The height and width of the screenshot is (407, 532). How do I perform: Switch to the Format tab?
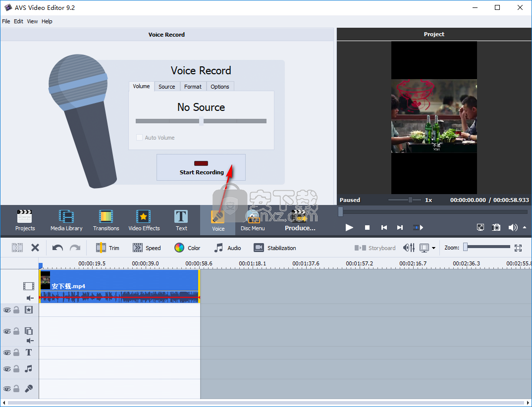pyautogui.click(x=193, y=87)
